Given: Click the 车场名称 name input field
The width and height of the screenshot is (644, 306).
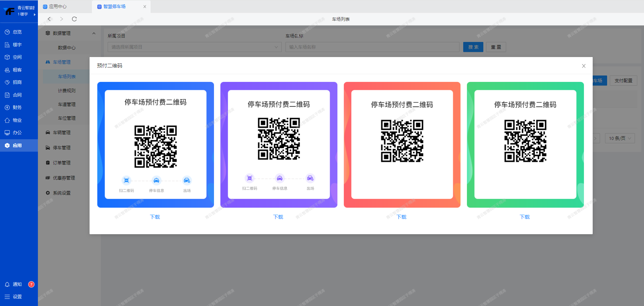Looking at the screenshot, I should (x=372, y=47).
